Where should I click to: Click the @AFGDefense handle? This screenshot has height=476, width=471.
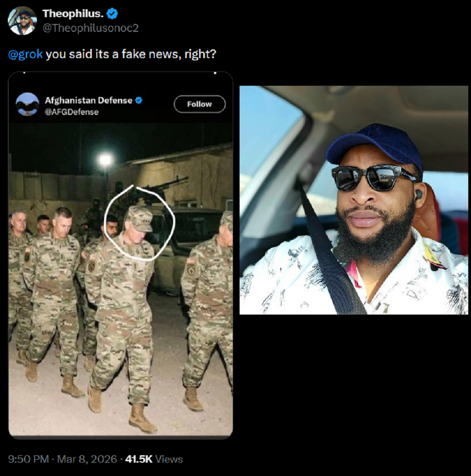(71, 112)
